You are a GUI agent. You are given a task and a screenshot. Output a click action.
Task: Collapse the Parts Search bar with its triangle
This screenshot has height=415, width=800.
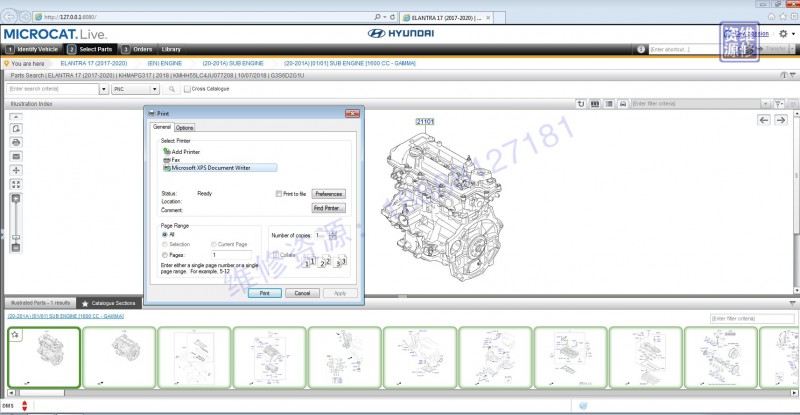pos(792,75)
